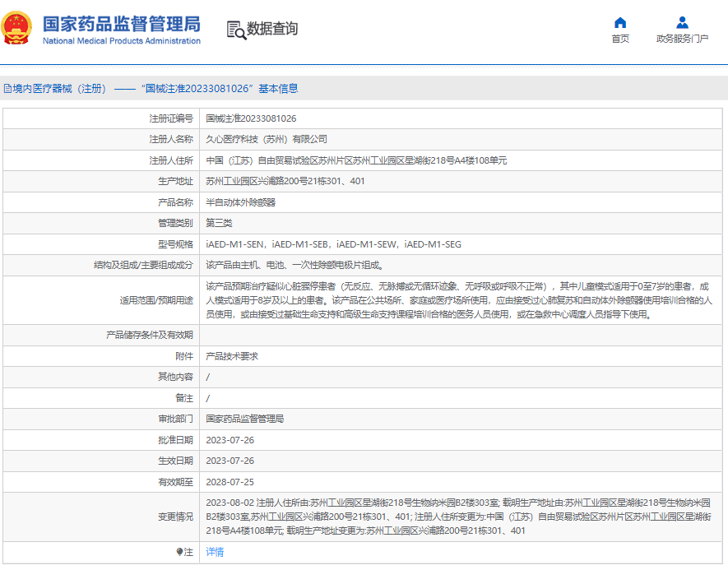Viewport: 728px width, 570px height.
Task: Click the 数据查询 heading text
Action: click(x=272, y=29)
